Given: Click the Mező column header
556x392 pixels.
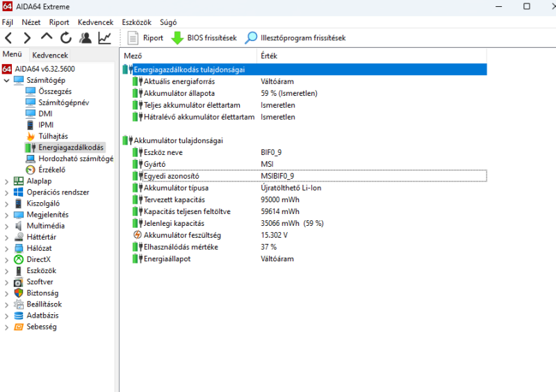Looking at the screenshot, I should point(188,56).
